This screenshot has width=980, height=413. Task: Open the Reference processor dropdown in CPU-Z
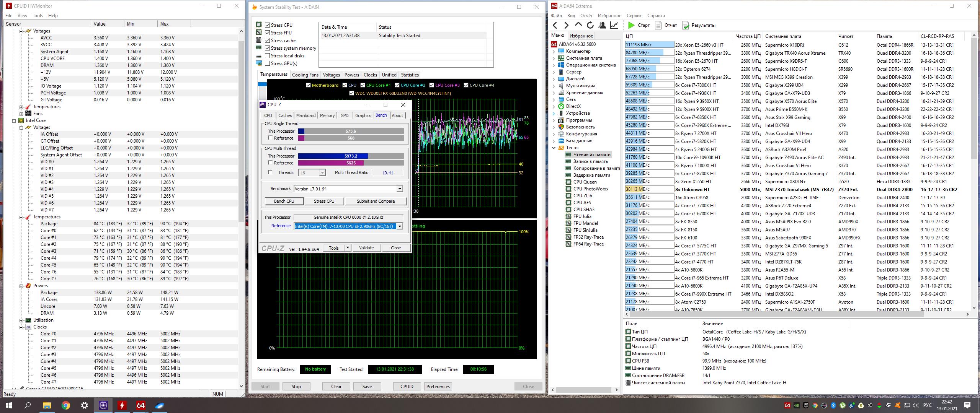coord(400,226)
